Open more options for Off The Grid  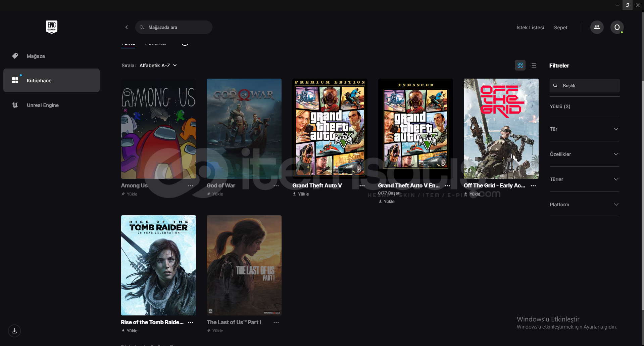(x=533, y=186)
